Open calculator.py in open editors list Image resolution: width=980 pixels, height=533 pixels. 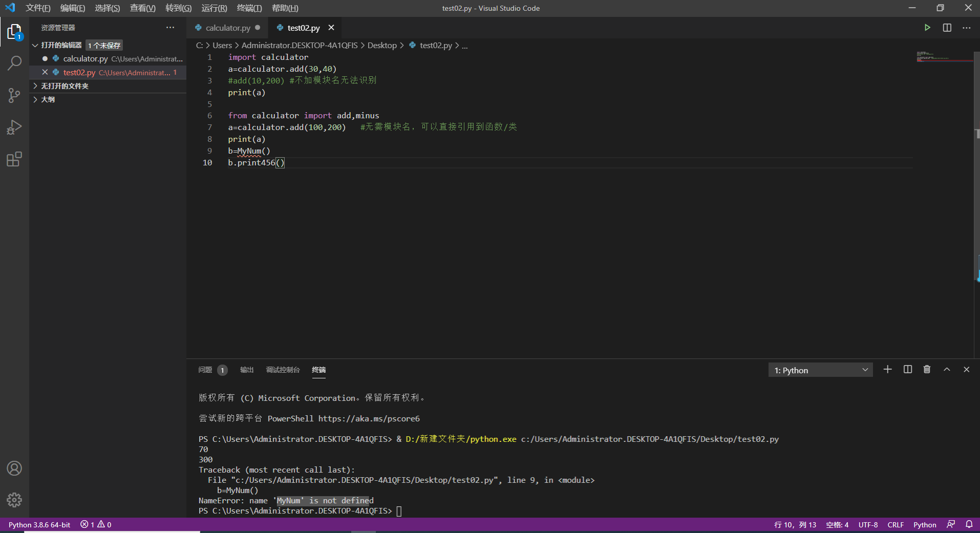point(108,59)
